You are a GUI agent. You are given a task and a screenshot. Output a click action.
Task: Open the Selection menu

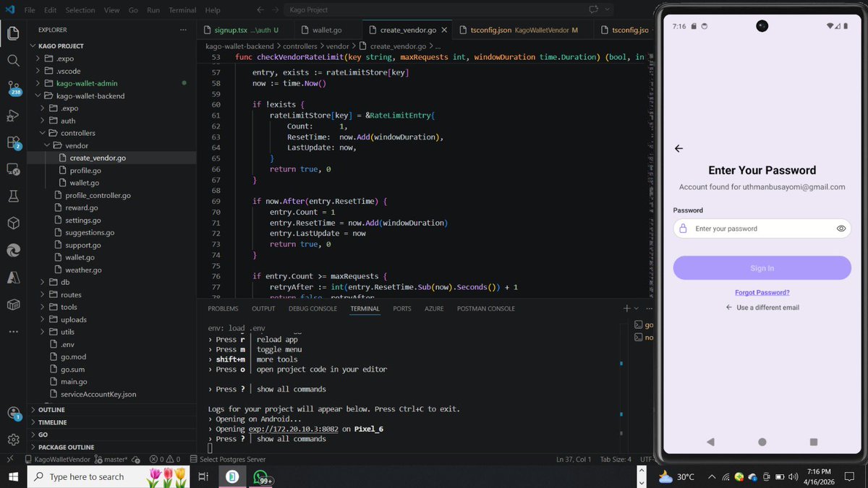[x=80, y=10]
